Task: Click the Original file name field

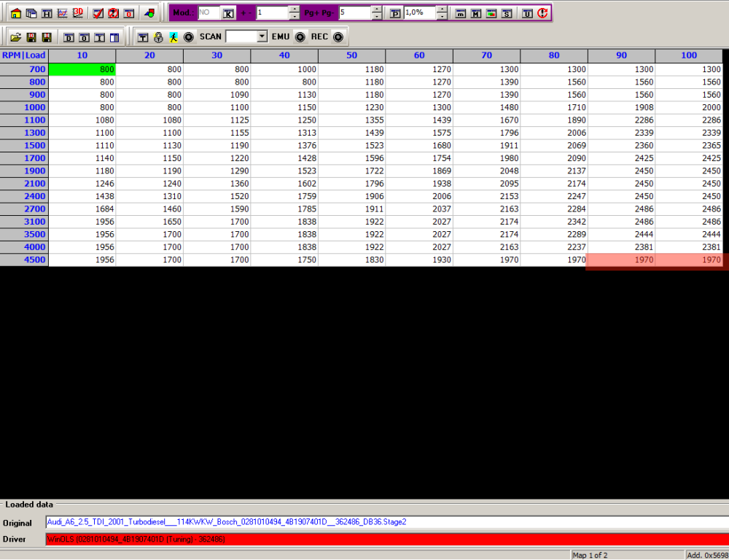Action: [x=387, y=522]
